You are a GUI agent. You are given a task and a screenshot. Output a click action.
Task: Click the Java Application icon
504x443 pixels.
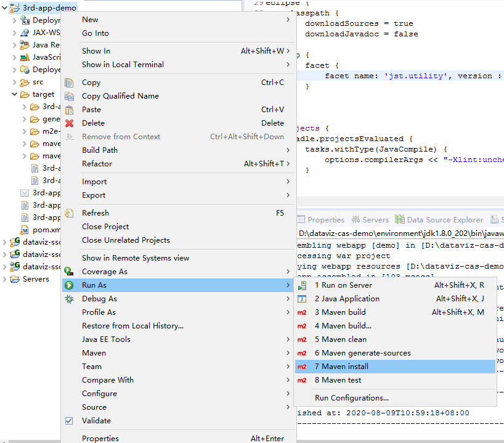(x=302, y=299)
